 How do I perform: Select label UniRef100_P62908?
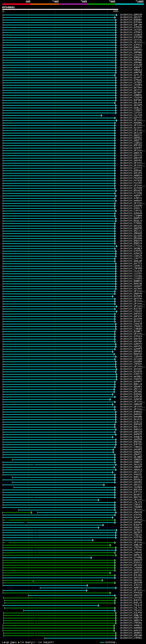[131, 178]
